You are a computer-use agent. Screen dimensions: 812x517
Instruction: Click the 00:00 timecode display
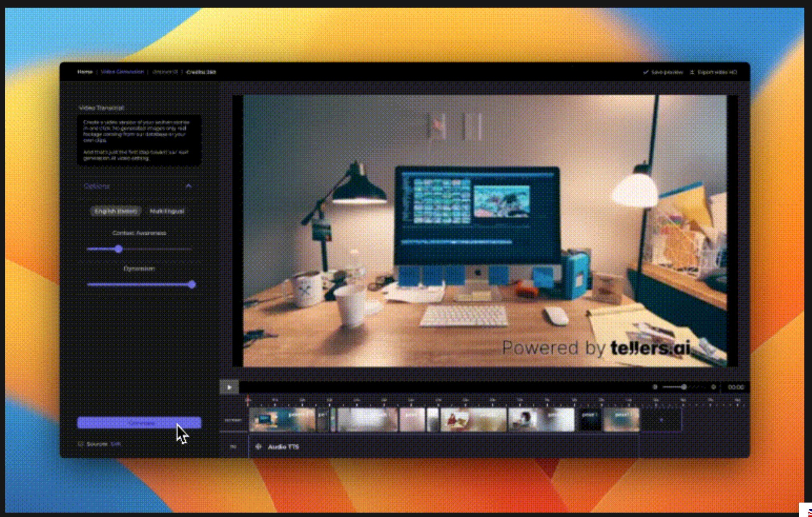click(x=735, y=387)
